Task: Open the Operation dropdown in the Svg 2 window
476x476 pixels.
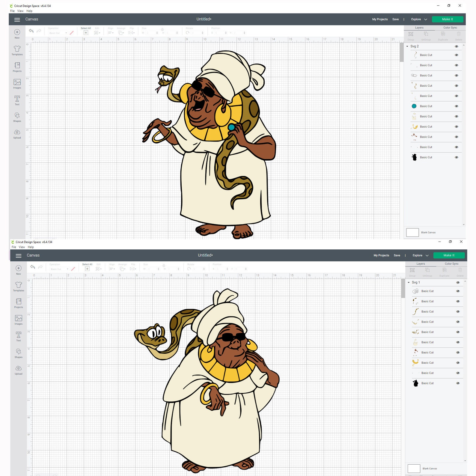Action: pyautogui.click(x=58, y=33)
